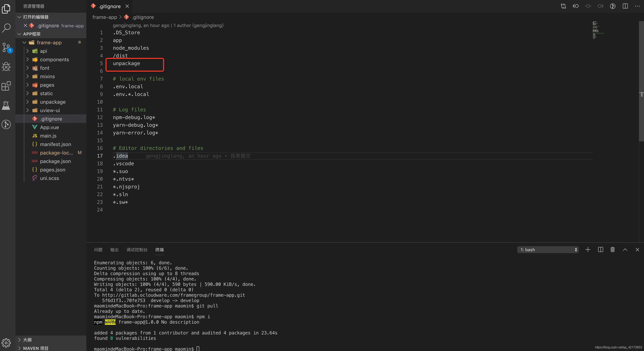
Task: Toggle file blame annotations icon
Action: (613, 6)
